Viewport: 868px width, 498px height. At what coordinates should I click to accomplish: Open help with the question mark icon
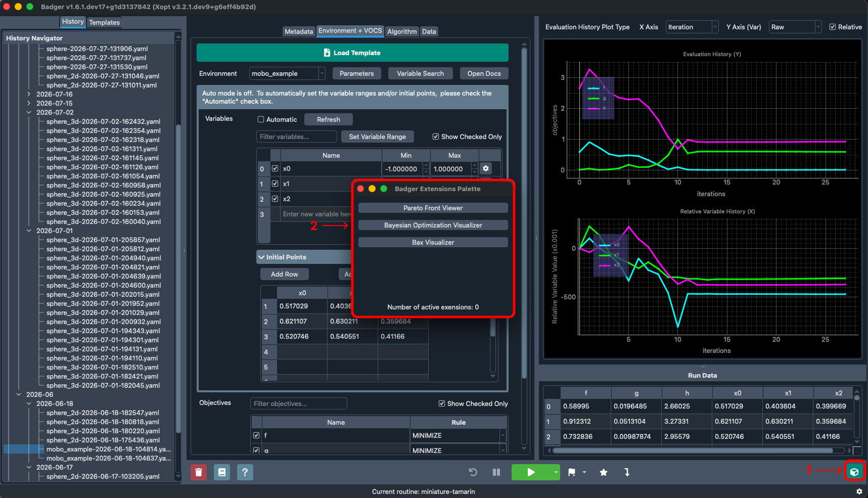(245, 472)
